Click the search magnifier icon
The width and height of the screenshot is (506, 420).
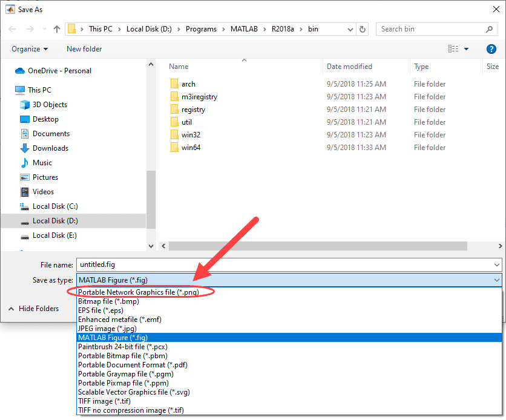(x=489, y=29)
